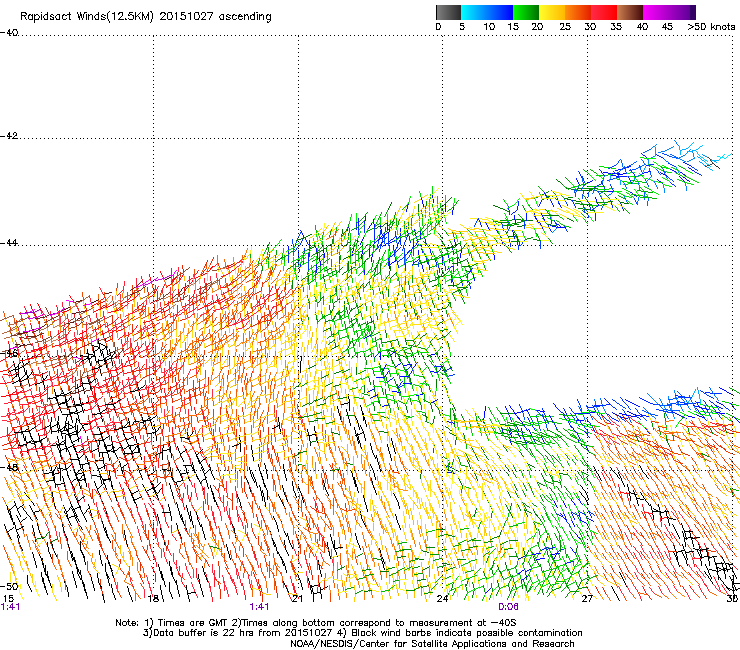The height and width of the screenshot is (650, 740).
Task: Click the latitude label "-40"
Action: 9,33
